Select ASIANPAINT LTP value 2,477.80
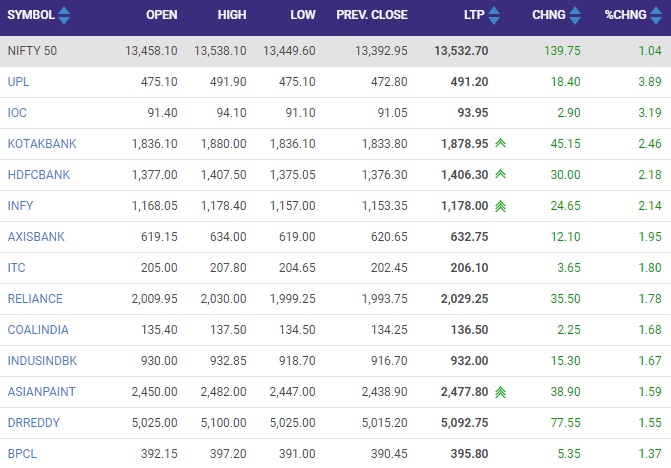This screenshot has width=671, height=468. (465, 392)
